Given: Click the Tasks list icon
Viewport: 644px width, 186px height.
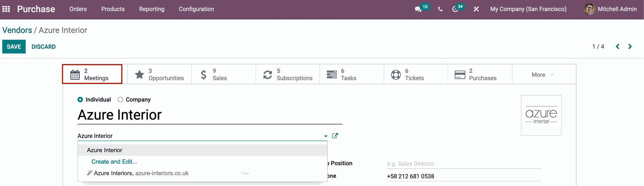Looking at the screenshot, I should tap(332, 75).
